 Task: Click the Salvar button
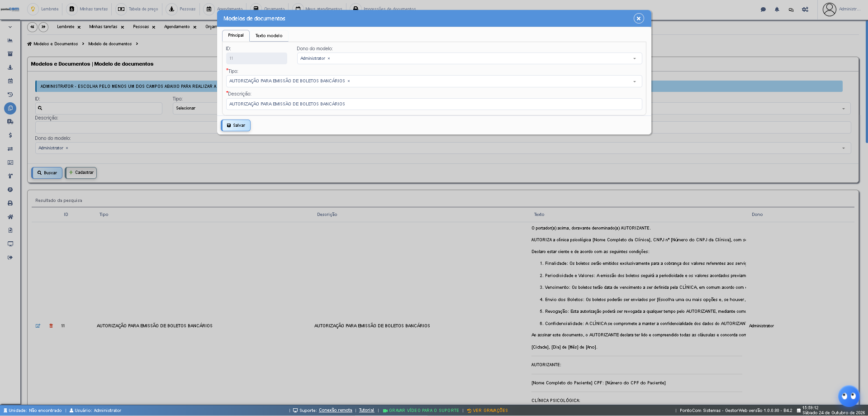[x=236, y=125]
